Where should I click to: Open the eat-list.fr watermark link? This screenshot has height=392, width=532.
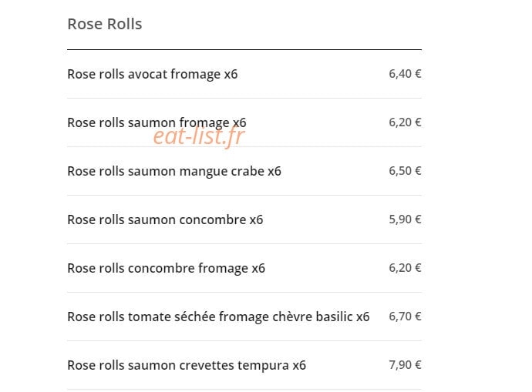pyautogui.click(x=199, y=136)
